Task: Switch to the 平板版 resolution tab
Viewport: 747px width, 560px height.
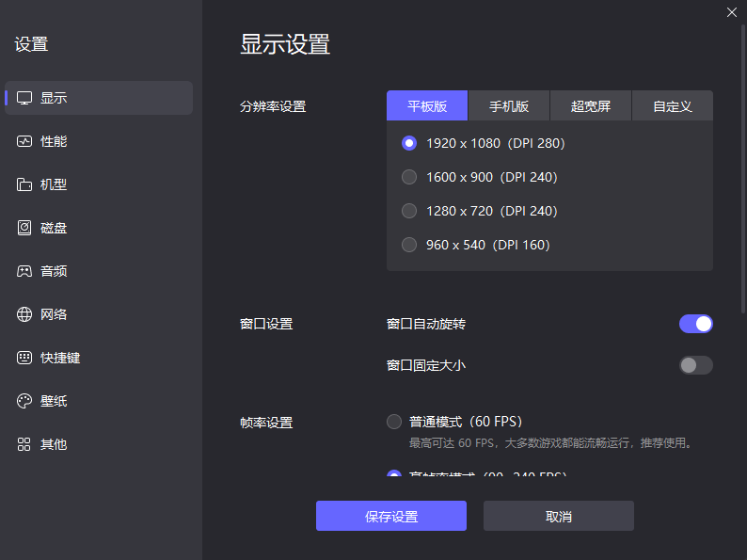Action: (x=427, y=105)
